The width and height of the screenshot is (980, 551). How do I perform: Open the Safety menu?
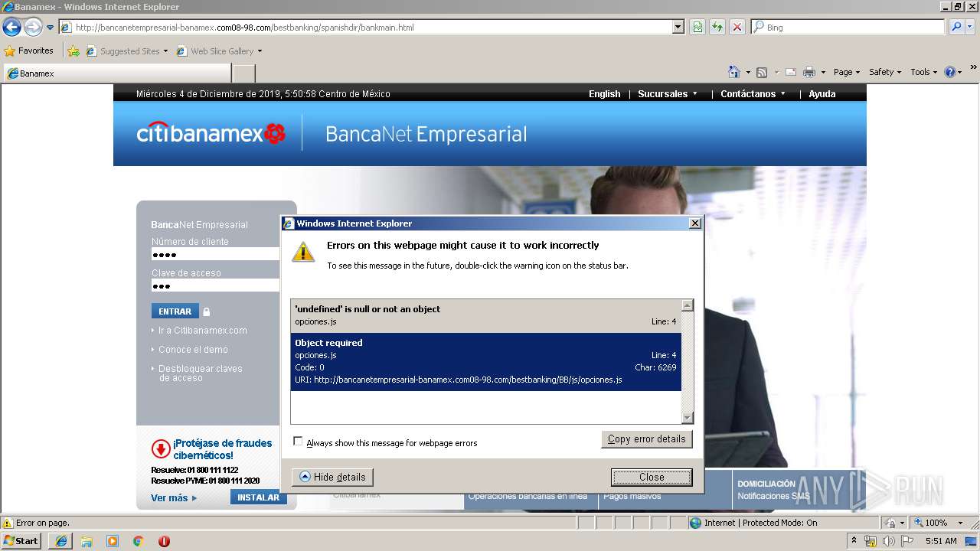[x=885, y=72]
